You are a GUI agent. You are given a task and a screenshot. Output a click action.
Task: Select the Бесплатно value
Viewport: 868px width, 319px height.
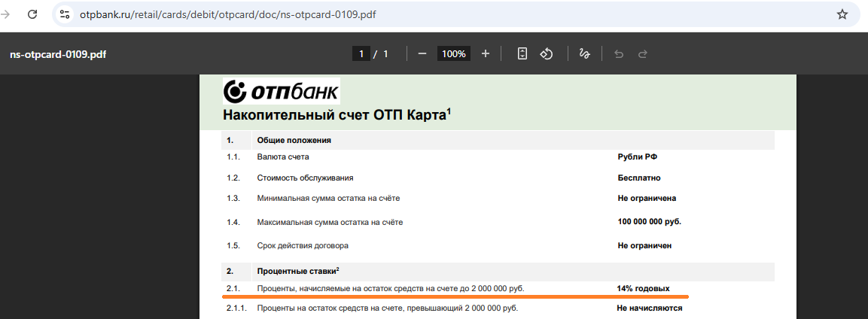click(x=639, y=178)
